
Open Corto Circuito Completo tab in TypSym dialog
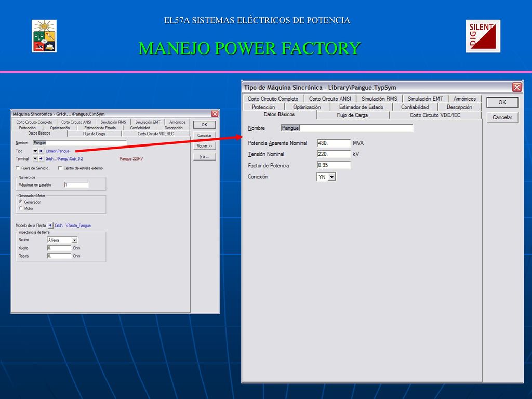[x=273, y=99]
